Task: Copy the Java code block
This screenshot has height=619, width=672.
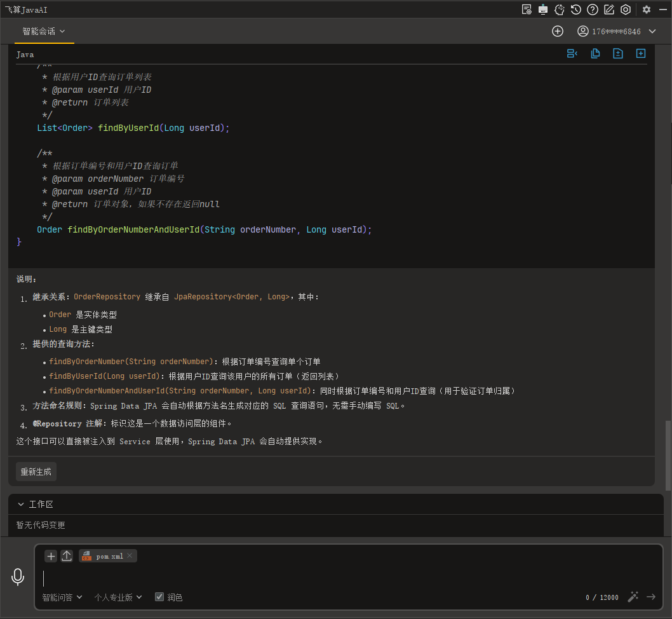Action: (595, 53)
